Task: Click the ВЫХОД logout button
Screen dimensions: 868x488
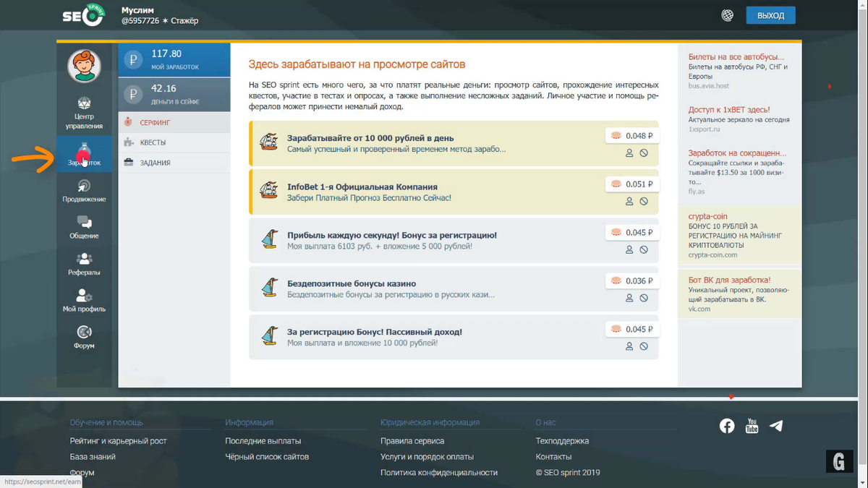Action: click(x=770, y=15)
